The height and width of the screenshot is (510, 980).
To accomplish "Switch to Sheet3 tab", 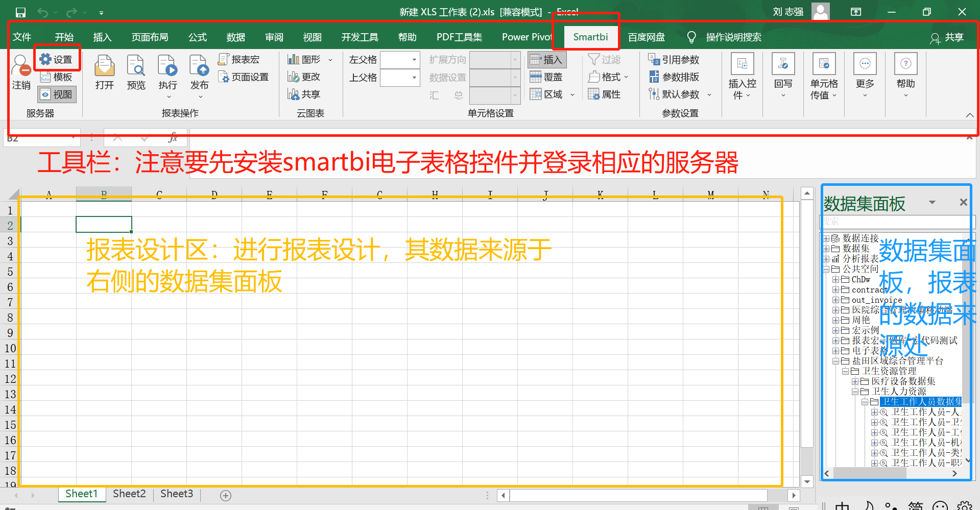I will [177, 494].
